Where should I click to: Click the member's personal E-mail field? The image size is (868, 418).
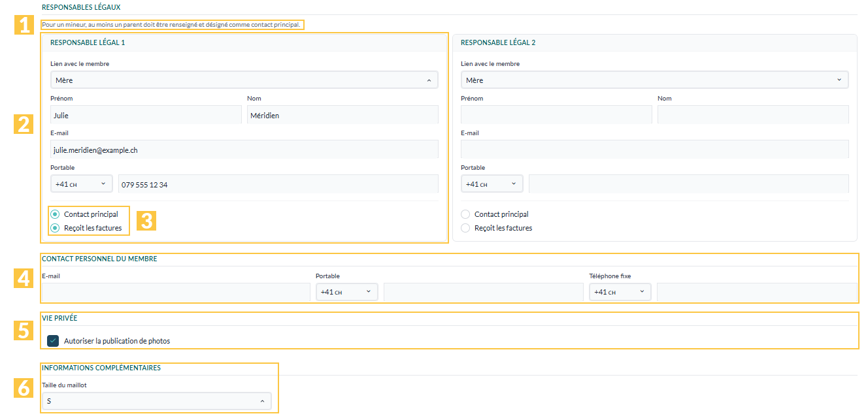pos(176,293)
